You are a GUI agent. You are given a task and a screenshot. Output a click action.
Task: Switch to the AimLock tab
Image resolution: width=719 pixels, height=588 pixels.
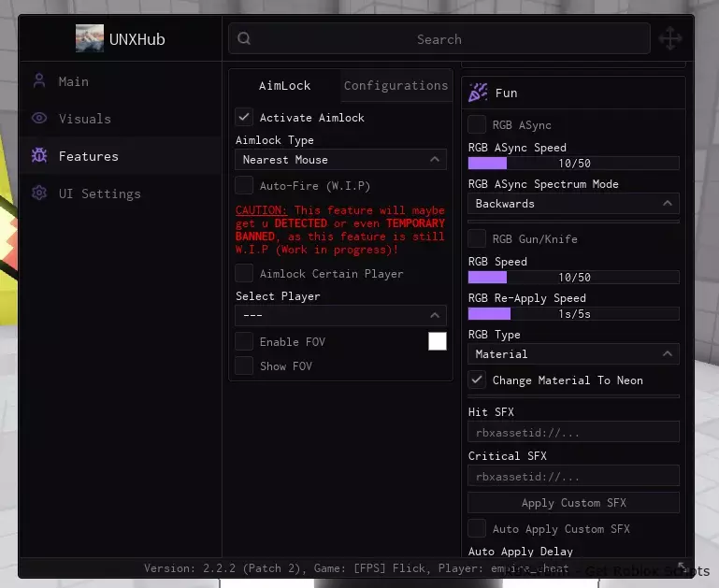[x=285, y=86]
